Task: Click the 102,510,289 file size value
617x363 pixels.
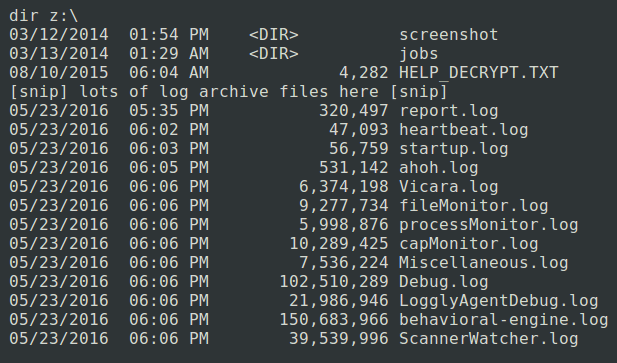Action: pyautogui.click(x=334, y=282)
